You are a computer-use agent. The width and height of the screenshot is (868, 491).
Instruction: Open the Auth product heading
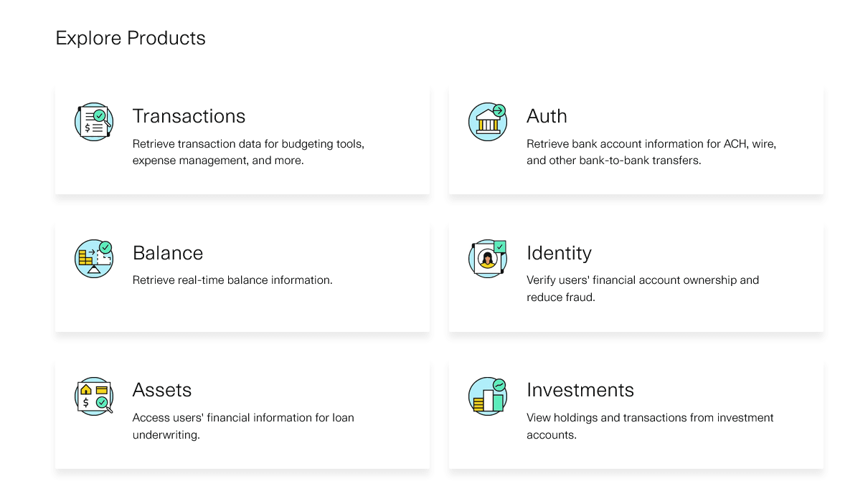tap(547, 116)
